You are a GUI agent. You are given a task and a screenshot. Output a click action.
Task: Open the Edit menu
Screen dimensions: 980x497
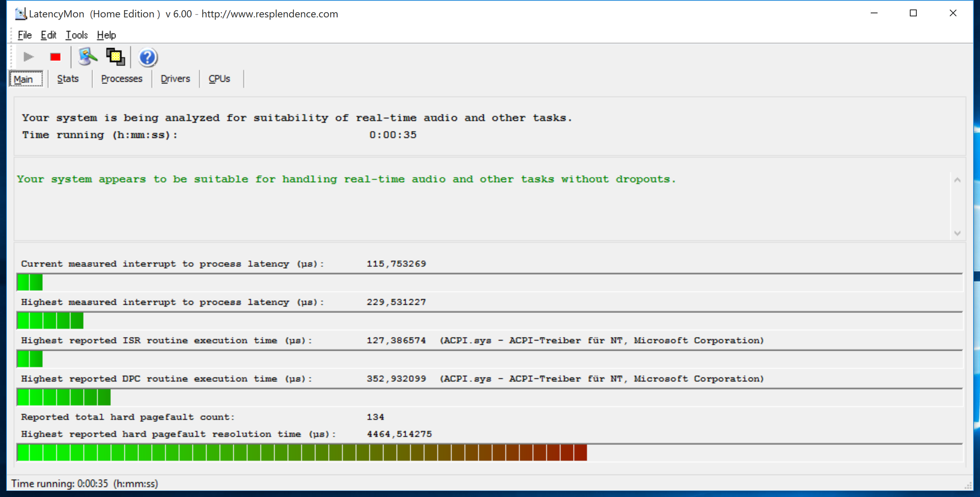[48, 35]
